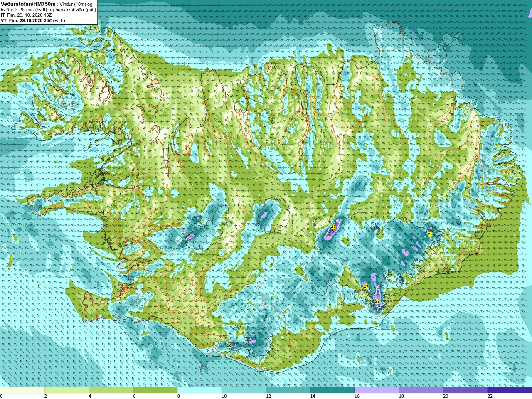Image resolution: width=532 pixels, height=399 pixels.
Task: Click the legend tick number '16'
Action: (x=357, y=396)
